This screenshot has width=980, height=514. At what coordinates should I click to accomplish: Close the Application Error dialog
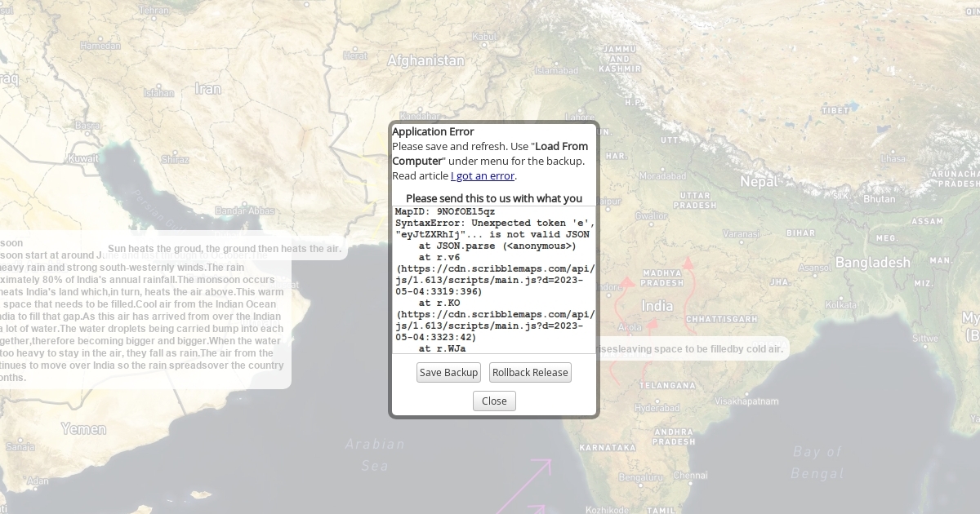click(x=494, y=401)
